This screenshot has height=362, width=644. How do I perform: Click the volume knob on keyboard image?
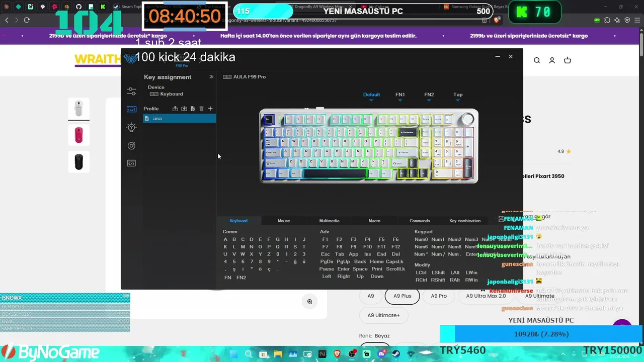point(467,119)
